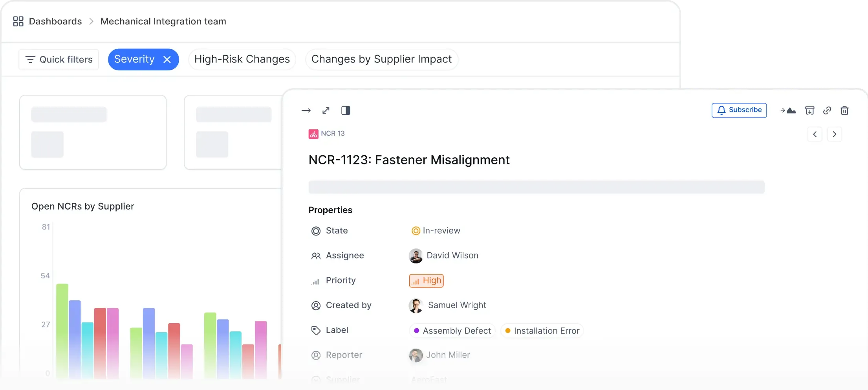Screen dimensions: 868x390
Task: Go to the next issue with right chevron
Action: coord(835,134)
